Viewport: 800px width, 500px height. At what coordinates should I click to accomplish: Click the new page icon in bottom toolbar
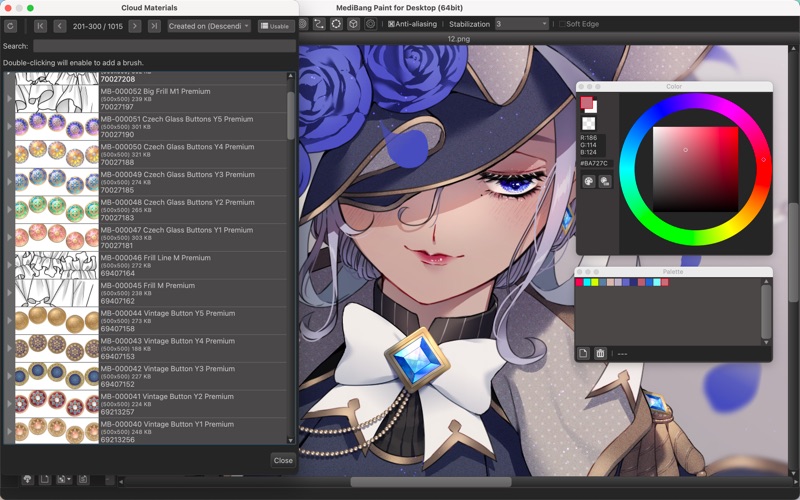[x=45, y=479]
